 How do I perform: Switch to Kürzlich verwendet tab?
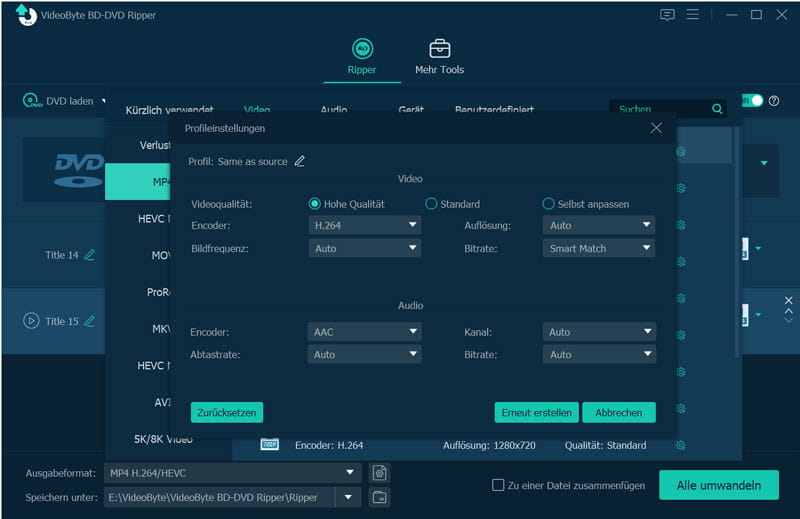click(169, 110)
